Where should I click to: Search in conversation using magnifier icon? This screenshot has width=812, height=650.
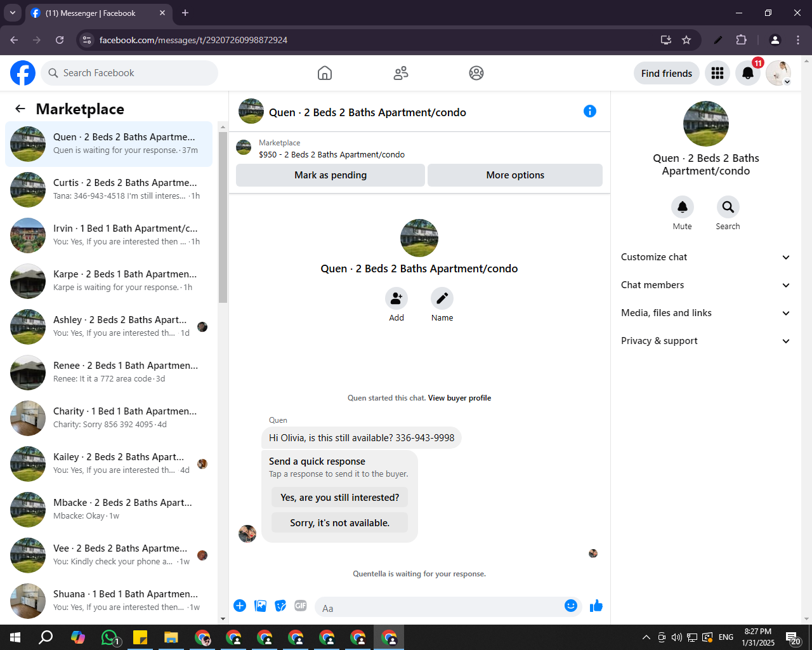[728, 207]
